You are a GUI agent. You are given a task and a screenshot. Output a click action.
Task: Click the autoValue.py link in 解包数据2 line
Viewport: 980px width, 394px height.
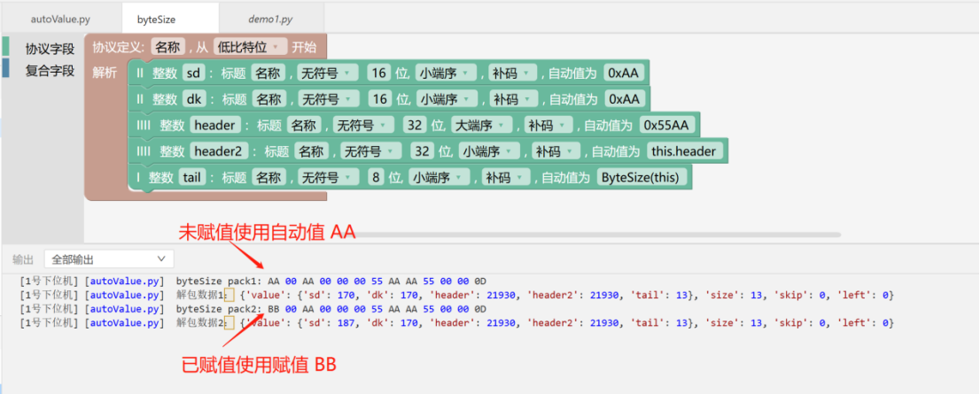coord(125,323)
